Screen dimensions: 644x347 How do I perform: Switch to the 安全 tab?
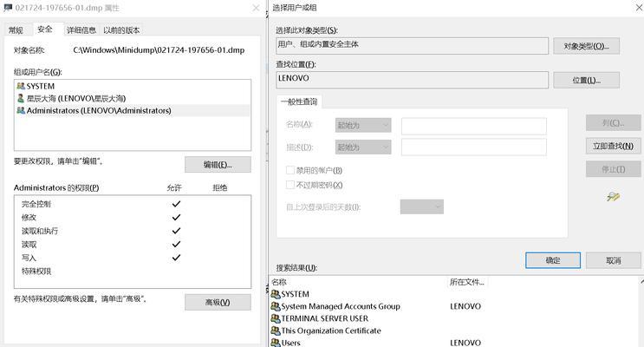pyautogui.click(x=45, y=29)
